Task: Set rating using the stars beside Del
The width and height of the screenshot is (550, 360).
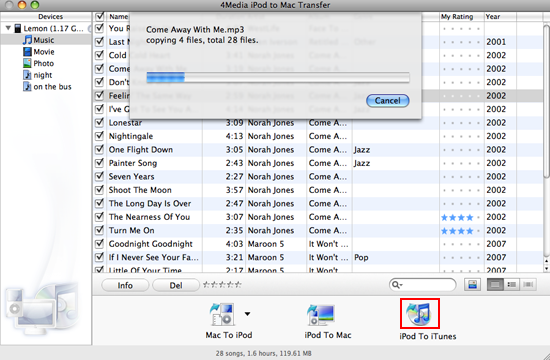Action: (x=222, y=285)
